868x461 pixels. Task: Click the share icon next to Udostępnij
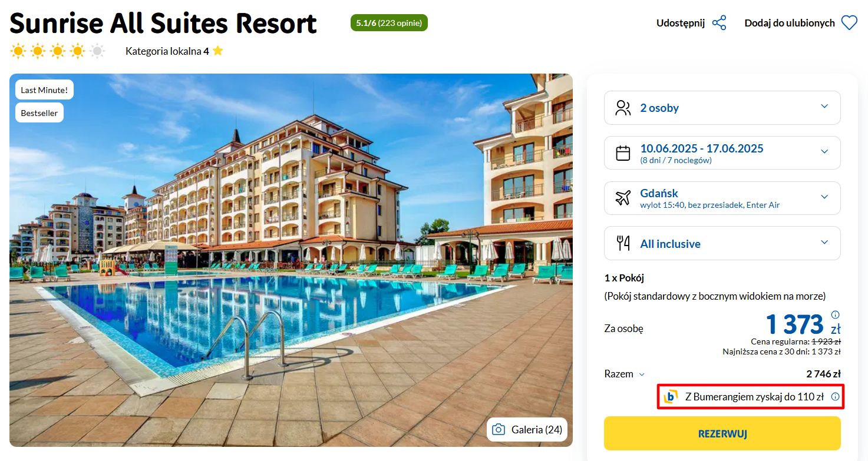pyautogui.click(x=719, y=23)
